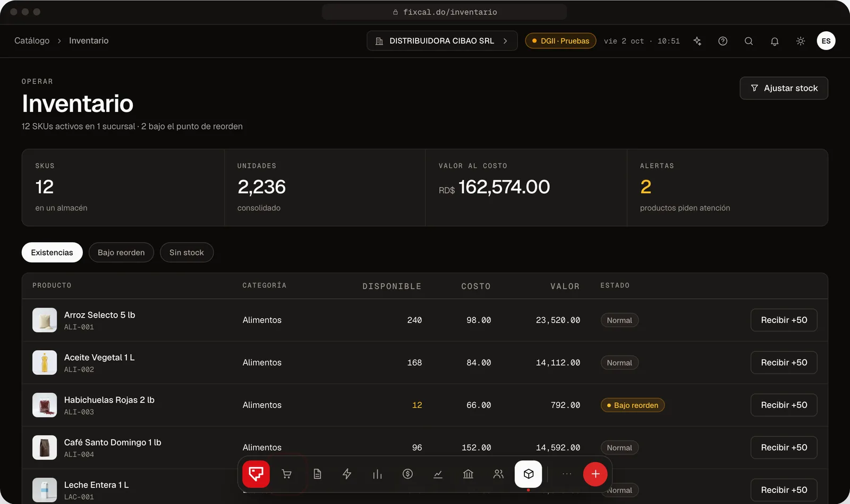Open the shopping cart dock icon
The height and width of the screenshot is (504, 850).
click(x=287, y=474)
